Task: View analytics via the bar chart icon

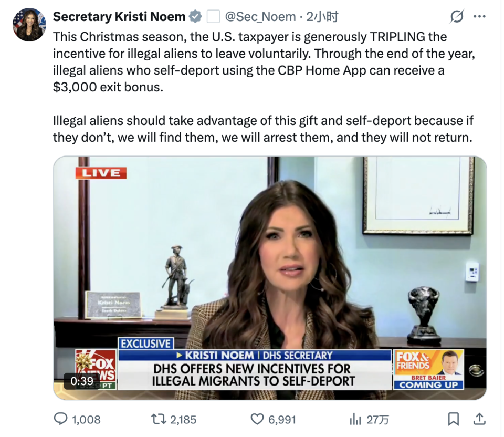Action: [x=355, y=419]
